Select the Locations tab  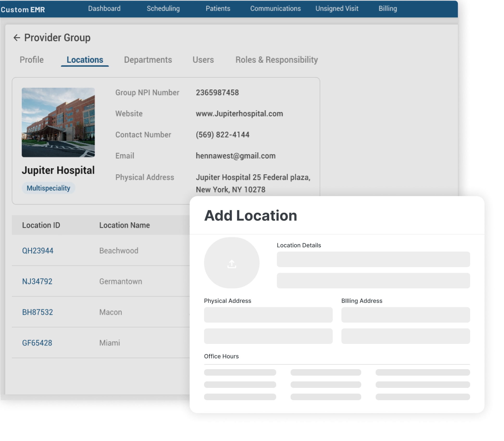pyautogui.click(x=85, y=60)
